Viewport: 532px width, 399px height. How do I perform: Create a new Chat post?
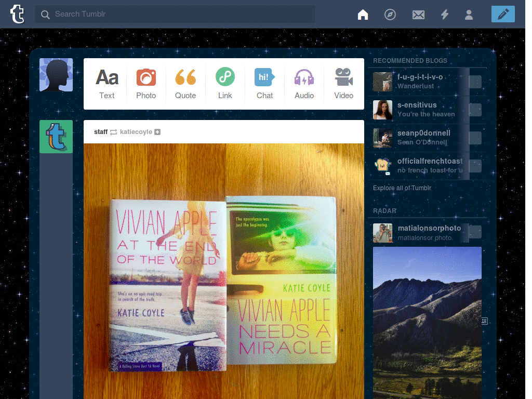pyautogui.click(x=264, y=84)
